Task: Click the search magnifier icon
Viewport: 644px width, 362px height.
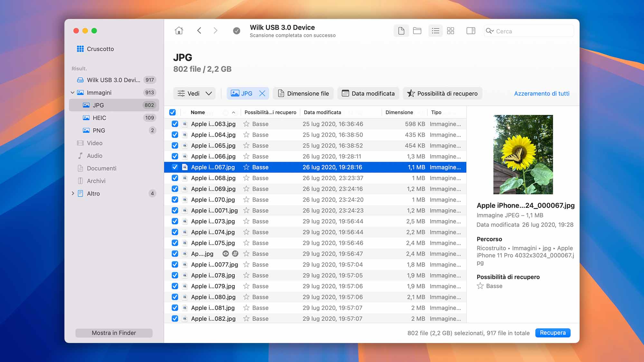Action: tap(490, 31)
